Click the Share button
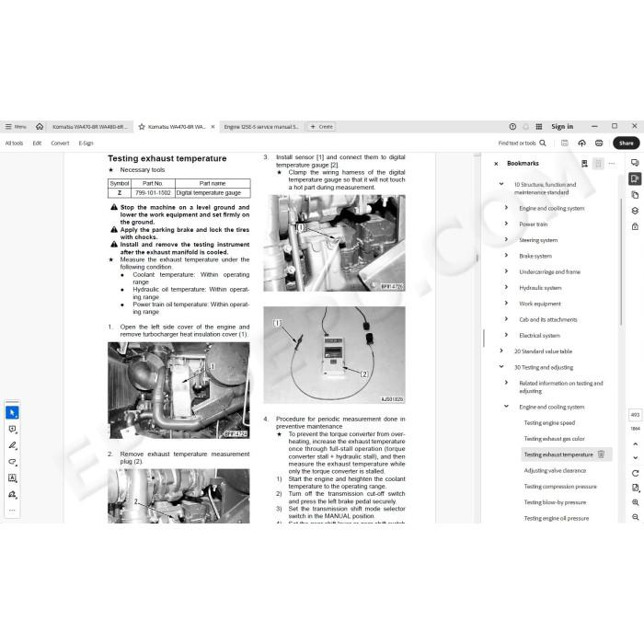This screenshot has height=644, width=644. coord(626,143)
